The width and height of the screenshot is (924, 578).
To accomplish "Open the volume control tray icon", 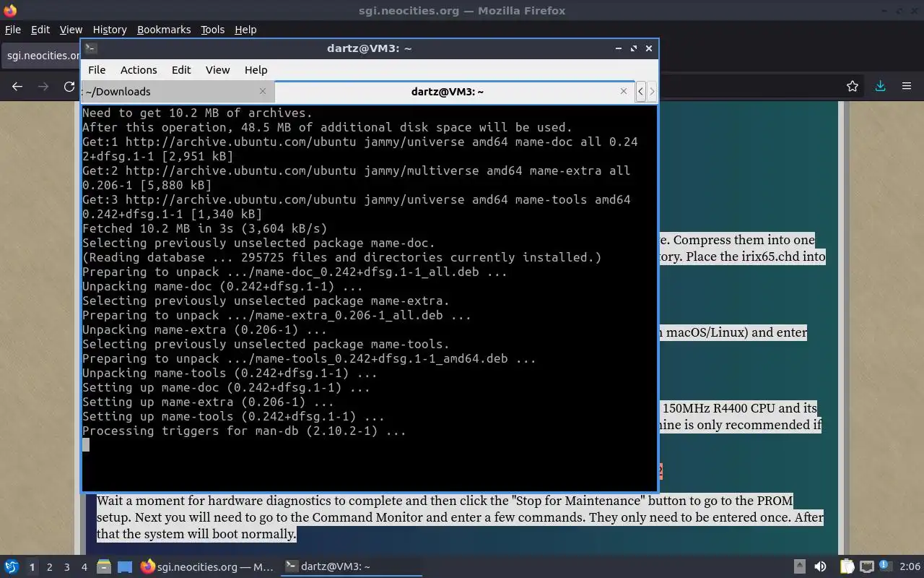I will pyautogui.click(x=820, y=567).
